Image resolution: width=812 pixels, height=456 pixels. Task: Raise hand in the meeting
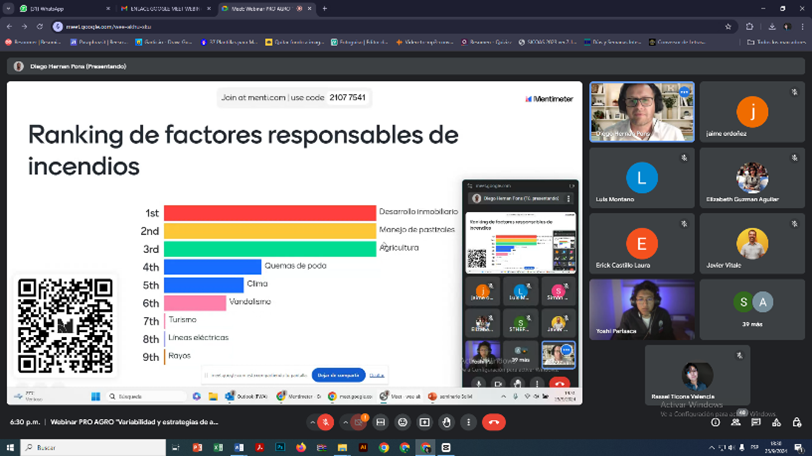446,422
